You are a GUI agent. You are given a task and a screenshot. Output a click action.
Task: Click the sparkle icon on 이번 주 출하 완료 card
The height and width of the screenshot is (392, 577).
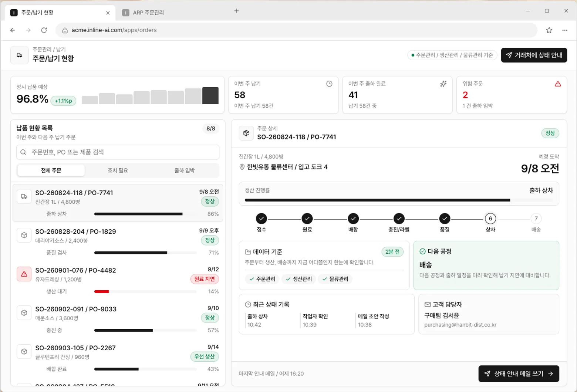[x=443, y=84]
